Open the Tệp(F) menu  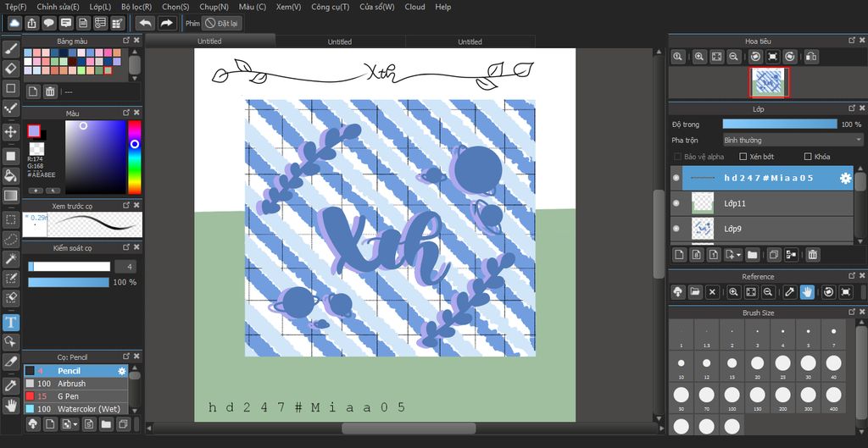15,7
